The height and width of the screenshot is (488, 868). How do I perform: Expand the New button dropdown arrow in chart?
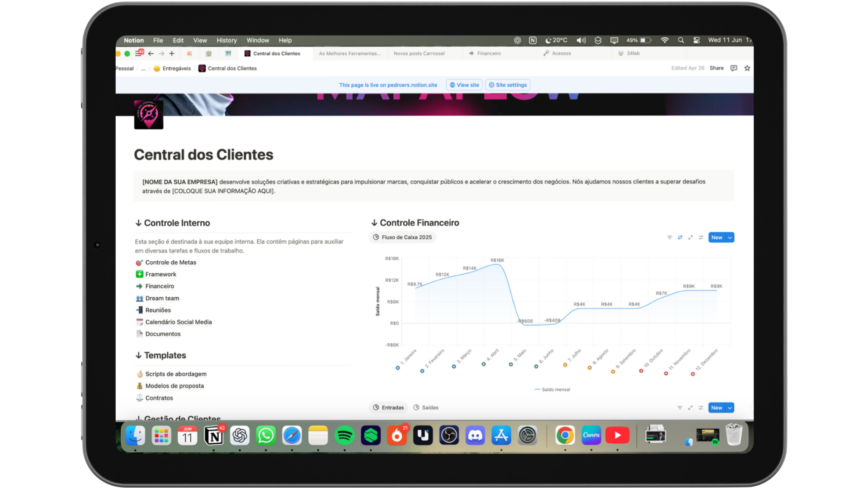pyautogui.click(x=730, y=238)
